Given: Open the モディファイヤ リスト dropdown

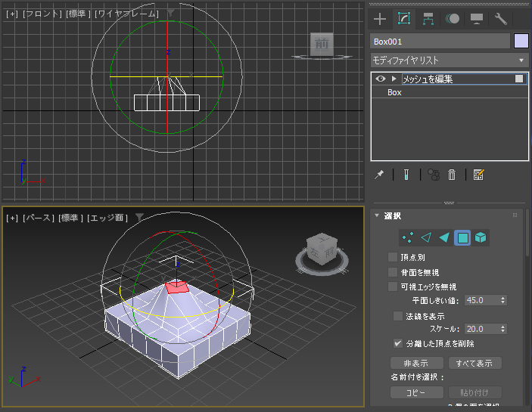Looking at the screenshot, I should coord(450,60).
